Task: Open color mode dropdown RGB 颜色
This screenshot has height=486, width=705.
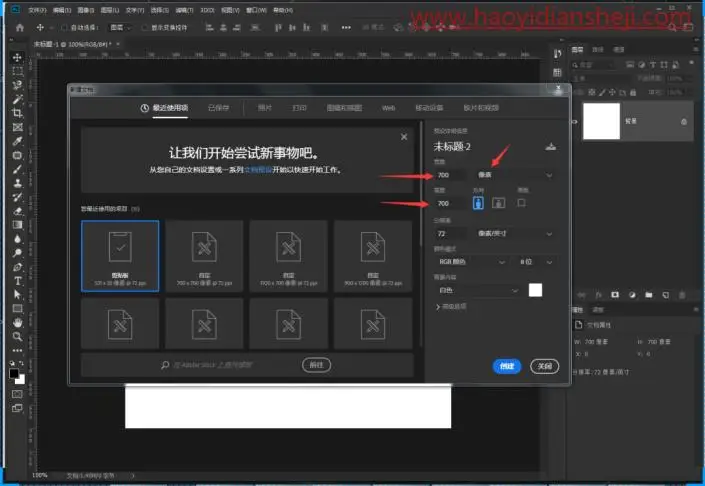Action: click(x=472, y=262)
